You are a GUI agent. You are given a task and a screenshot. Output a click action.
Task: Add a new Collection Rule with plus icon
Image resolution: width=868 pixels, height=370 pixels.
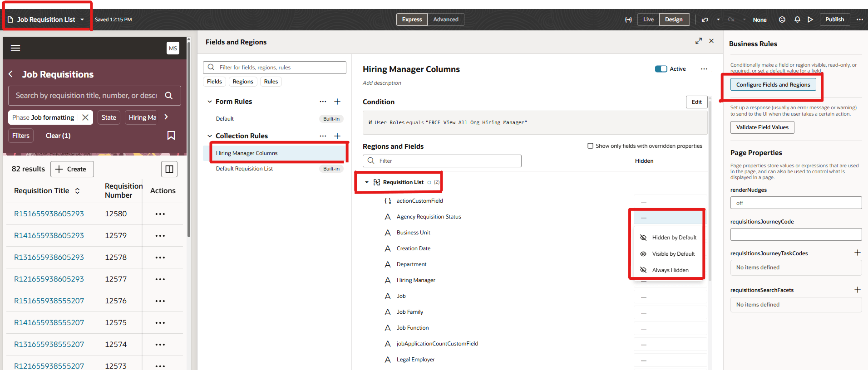(x=337, y=136)
